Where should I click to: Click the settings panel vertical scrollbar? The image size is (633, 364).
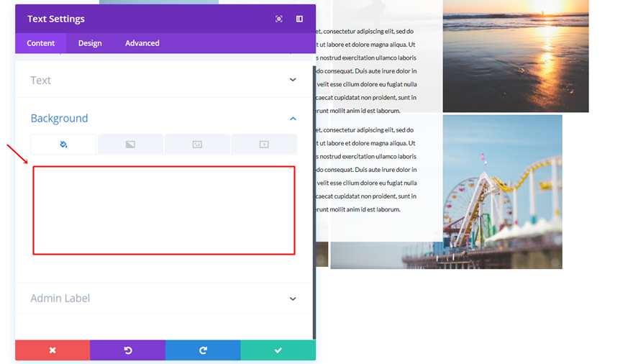click(x=314, y=203)
